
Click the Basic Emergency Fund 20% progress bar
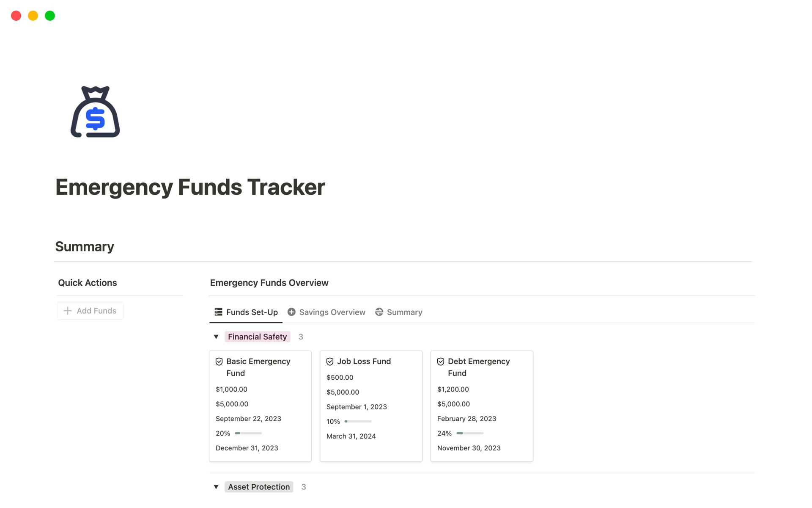click(x=248, y=433)
